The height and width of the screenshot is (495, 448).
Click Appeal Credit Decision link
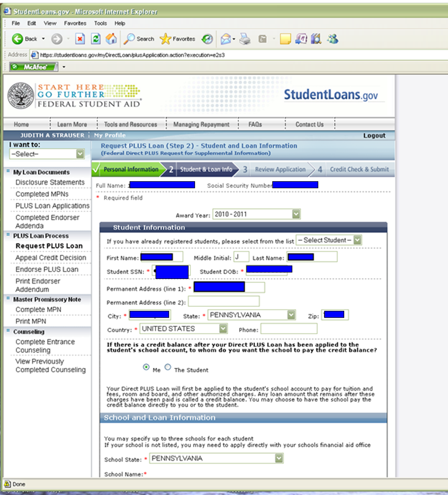click(x=51, y=258)
